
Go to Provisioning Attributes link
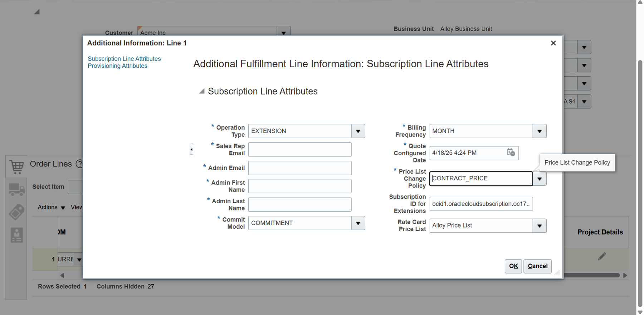pyautogui.click(x=117, y=66)
